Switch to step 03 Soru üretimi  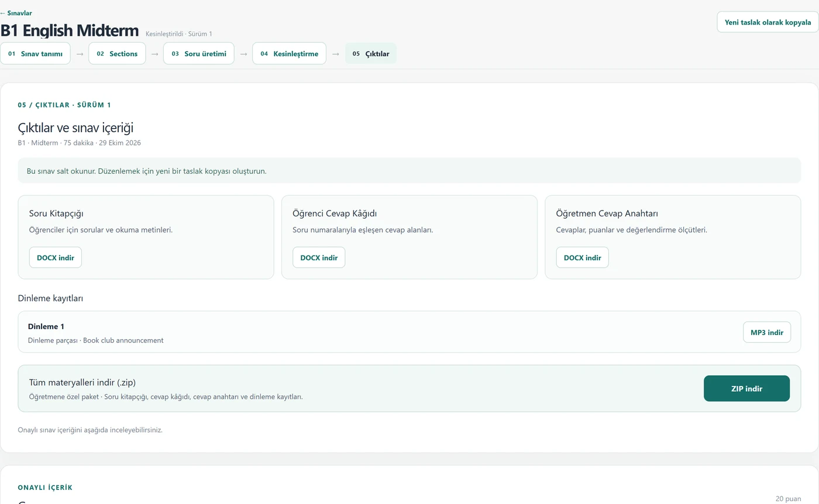coord(199,53)
